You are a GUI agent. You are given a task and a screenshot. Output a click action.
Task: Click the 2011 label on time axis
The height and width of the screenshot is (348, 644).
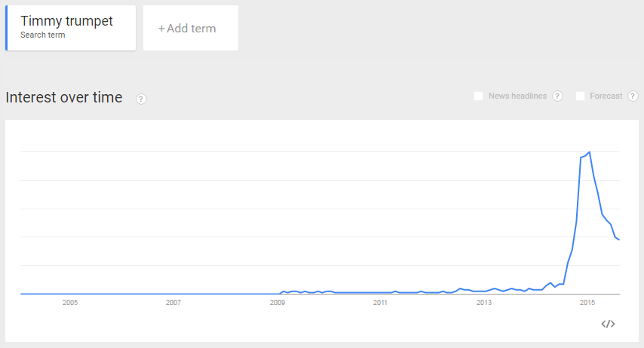tap(380, 303)
